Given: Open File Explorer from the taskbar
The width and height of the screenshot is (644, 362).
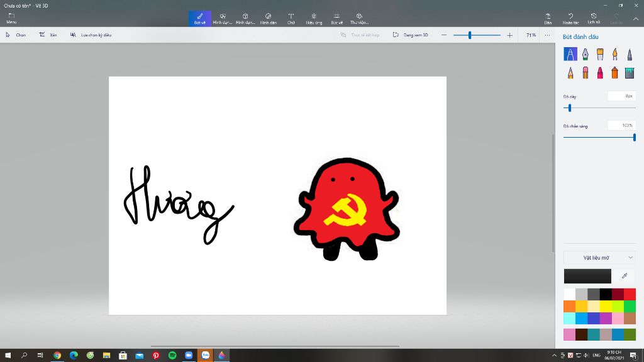Looking at the screenshot, I should point(106,356).
